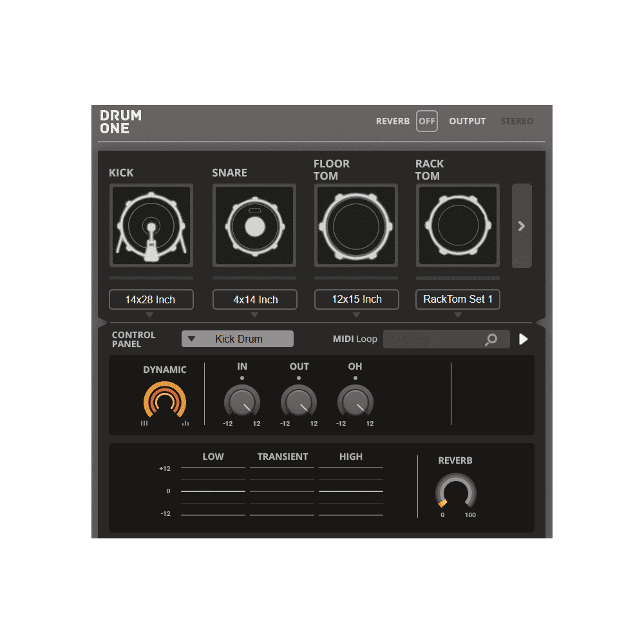
Task: Toggle the Output setting
Action: click(468, 121)
